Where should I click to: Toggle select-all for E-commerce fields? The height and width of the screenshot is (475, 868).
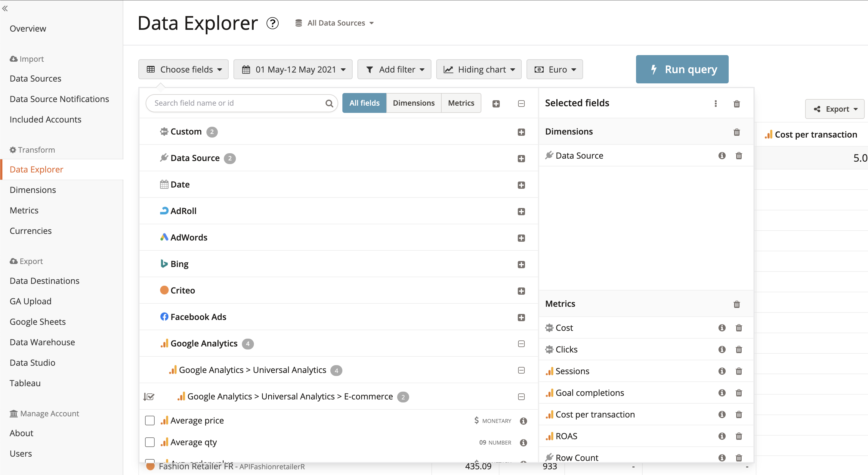pos(149,396)
